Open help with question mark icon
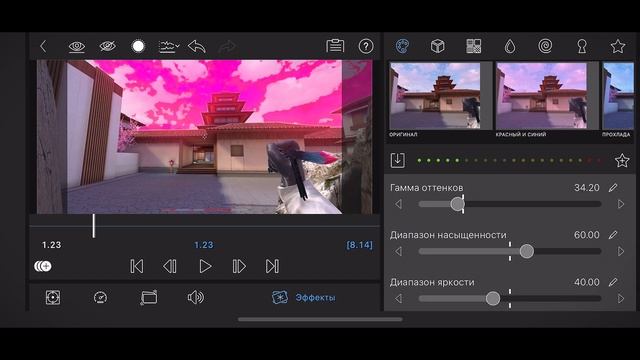 point(366,46)
